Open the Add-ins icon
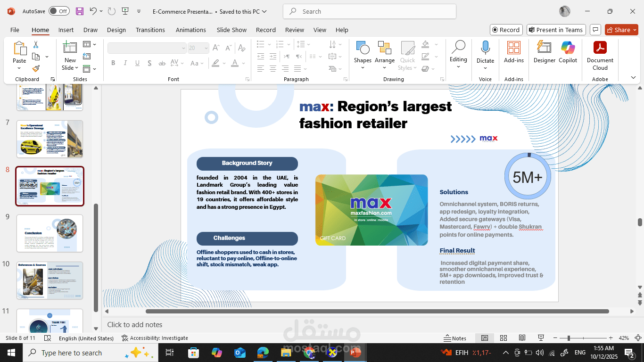Screen dimensions: 644x362 pyautogui.click(x=513, y=48)
